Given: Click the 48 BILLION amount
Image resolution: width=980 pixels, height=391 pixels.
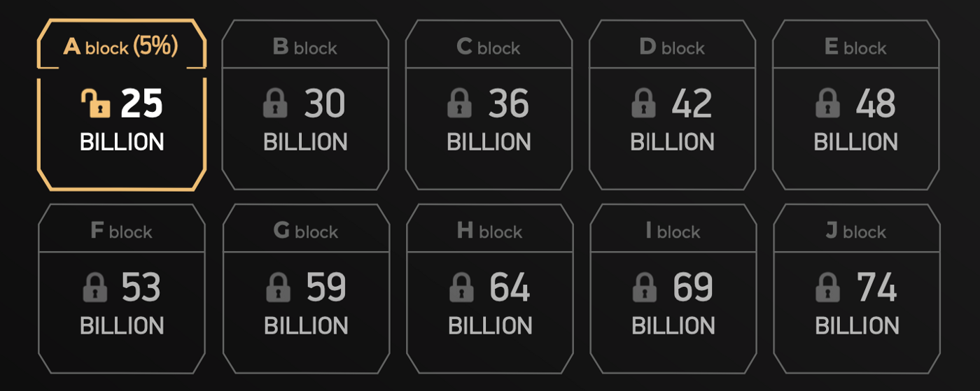Looking at the screenshot, I should (x=856, y=122).
